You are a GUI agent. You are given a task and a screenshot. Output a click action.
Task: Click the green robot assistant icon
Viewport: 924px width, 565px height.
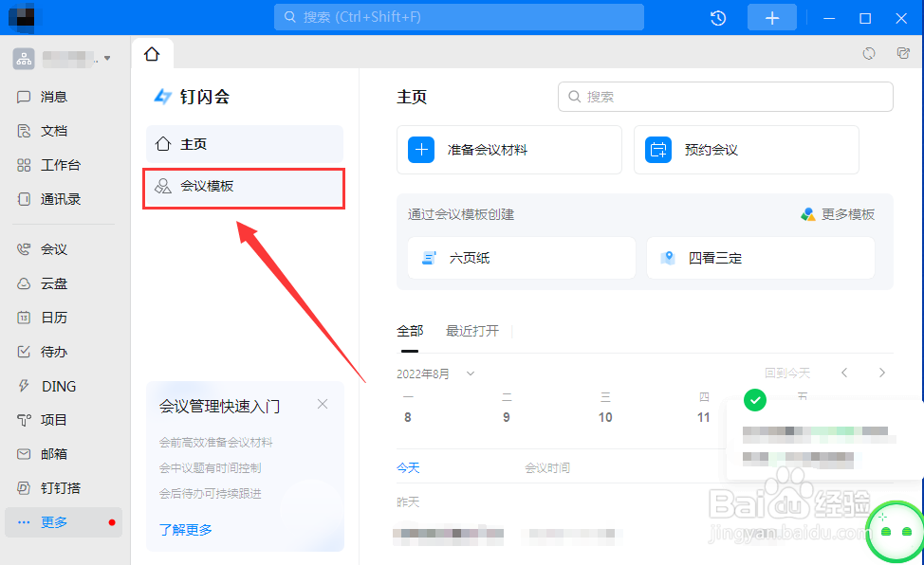click(896, 532)
